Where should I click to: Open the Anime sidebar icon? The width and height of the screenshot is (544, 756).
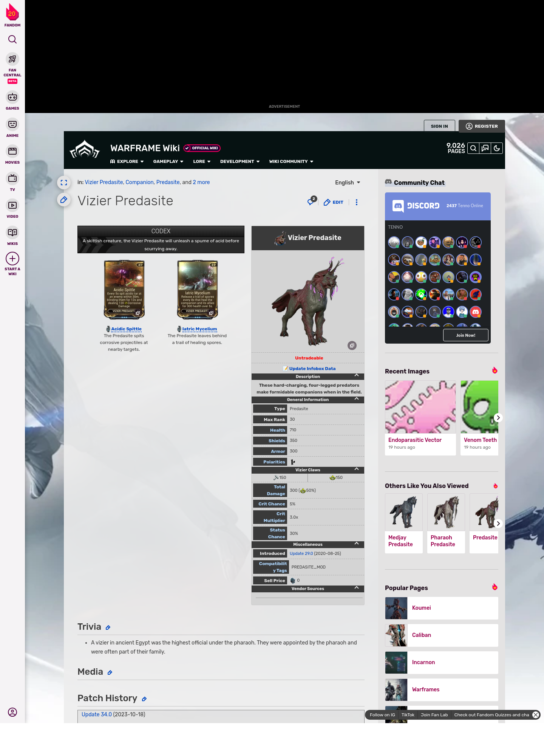[x=12, y=124]
